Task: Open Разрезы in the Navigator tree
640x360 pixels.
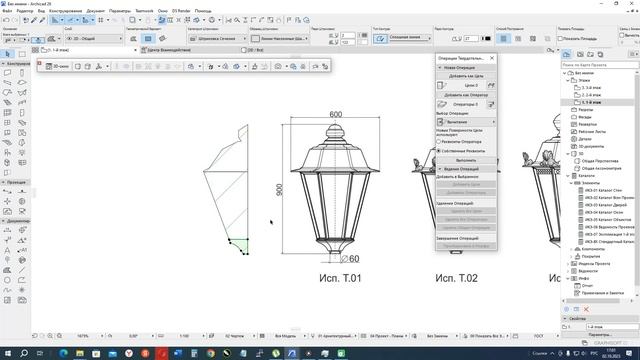Action: point(585,110)
